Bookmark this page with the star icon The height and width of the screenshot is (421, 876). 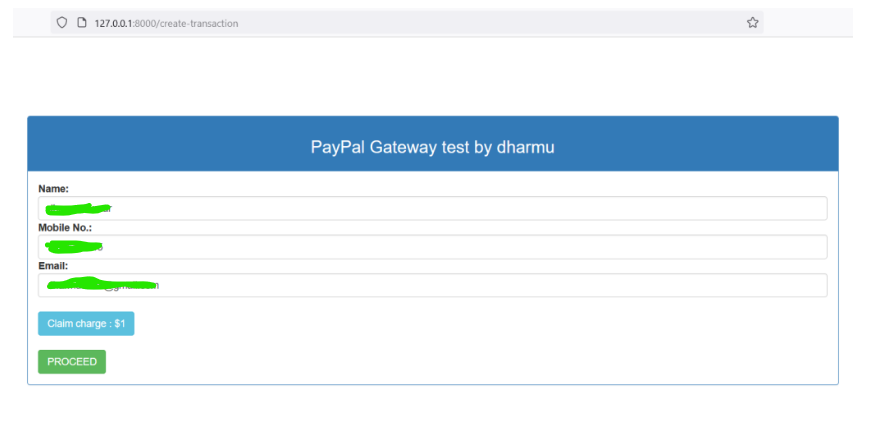[753, 23]
